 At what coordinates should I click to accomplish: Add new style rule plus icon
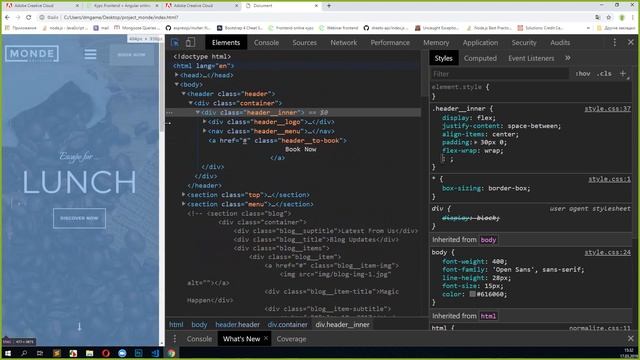coord(623,73)
